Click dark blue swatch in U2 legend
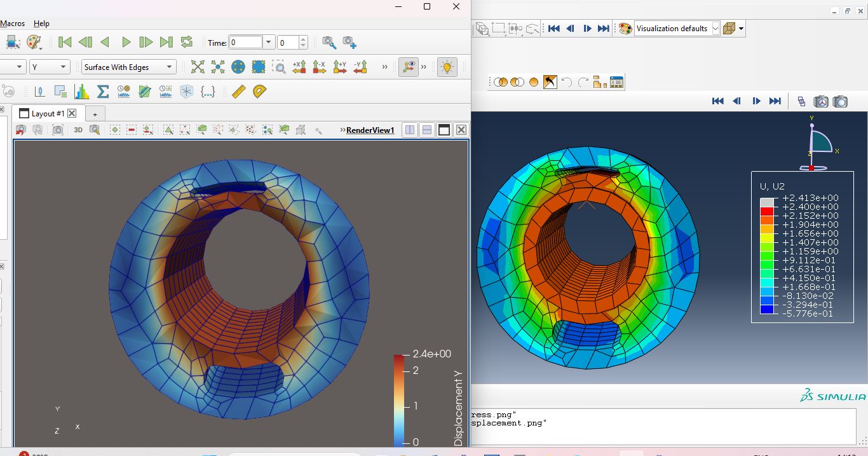 pyautogui.click(x=766, y=309)
